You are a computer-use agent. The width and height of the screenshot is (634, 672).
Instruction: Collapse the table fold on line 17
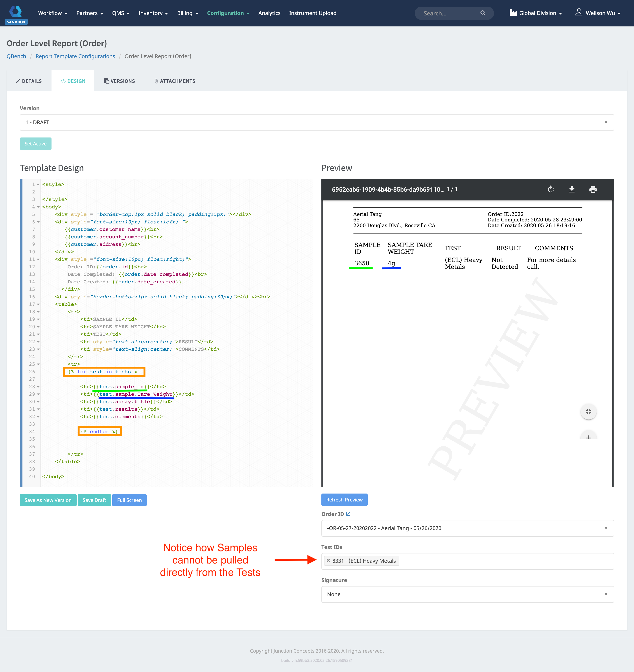38,304
